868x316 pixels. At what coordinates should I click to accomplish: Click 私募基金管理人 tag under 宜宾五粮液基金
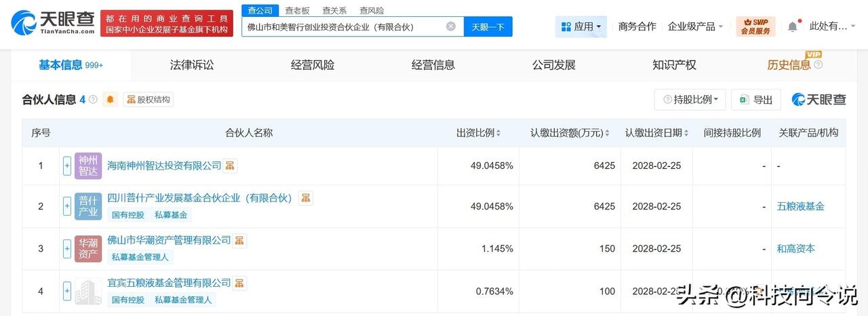pyautogui.click(x=184, y=300)
